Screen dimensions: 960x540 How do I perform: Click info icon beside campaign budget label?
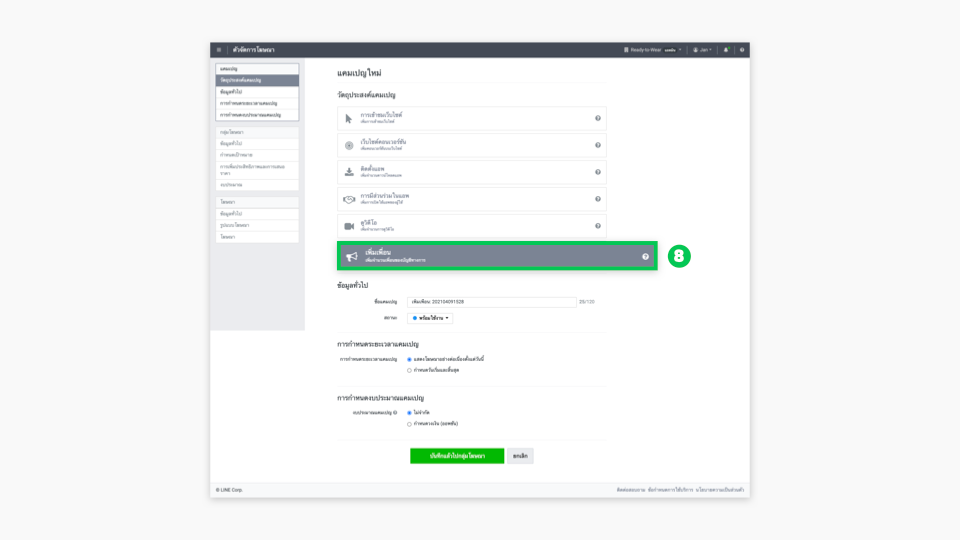(x=395, y=412)
